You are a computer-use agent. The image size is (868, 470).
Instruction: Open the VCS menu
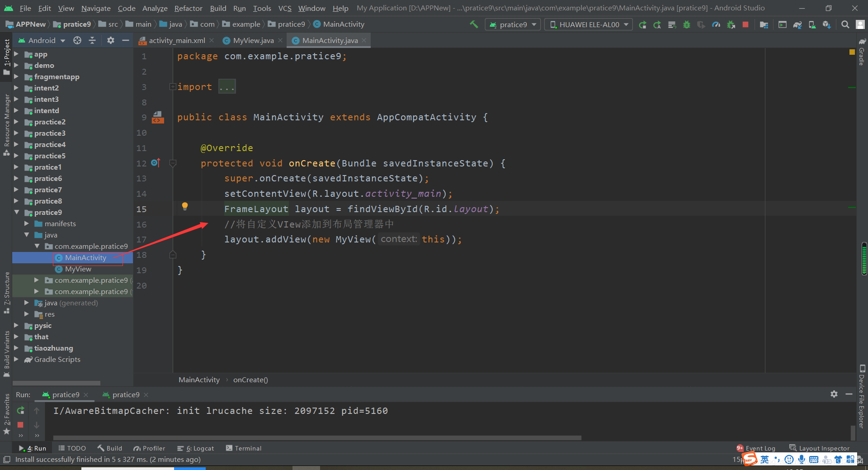coord(285,8)
